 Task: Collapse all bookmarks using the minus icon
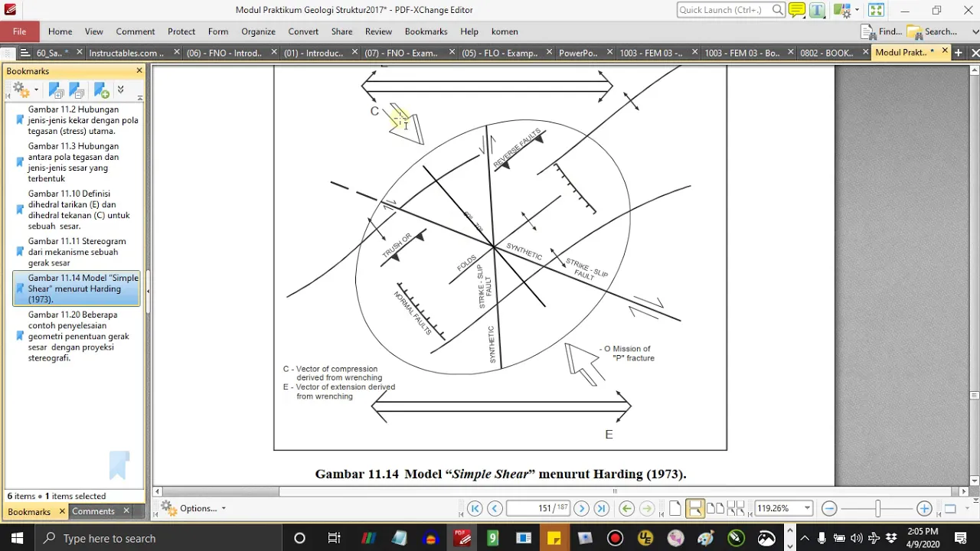[x=77, y=91]
